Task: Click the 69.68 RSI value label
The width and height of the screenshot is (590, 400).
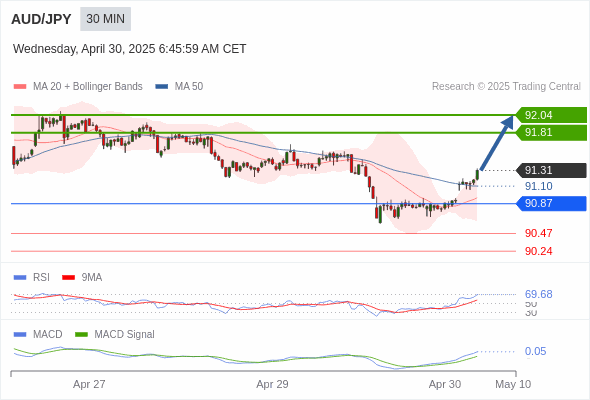Action: [x=538, y=294]
